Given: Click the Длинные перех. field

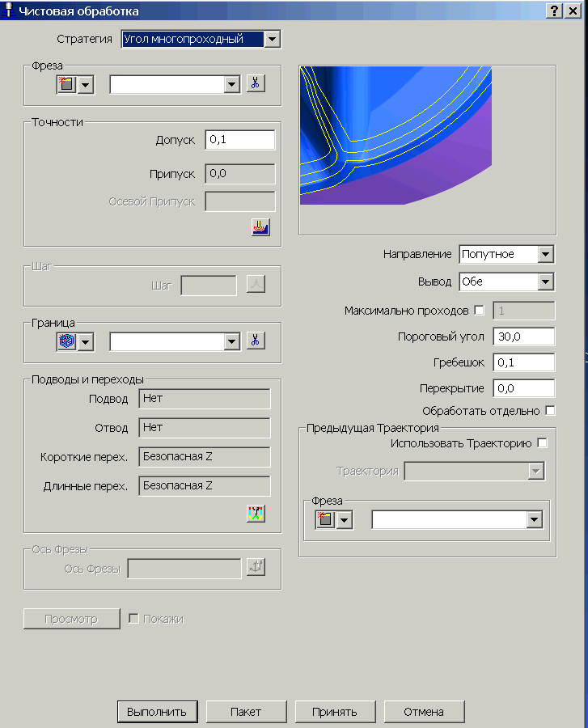Looking at the screenshot, I should (x=204, y=485).
